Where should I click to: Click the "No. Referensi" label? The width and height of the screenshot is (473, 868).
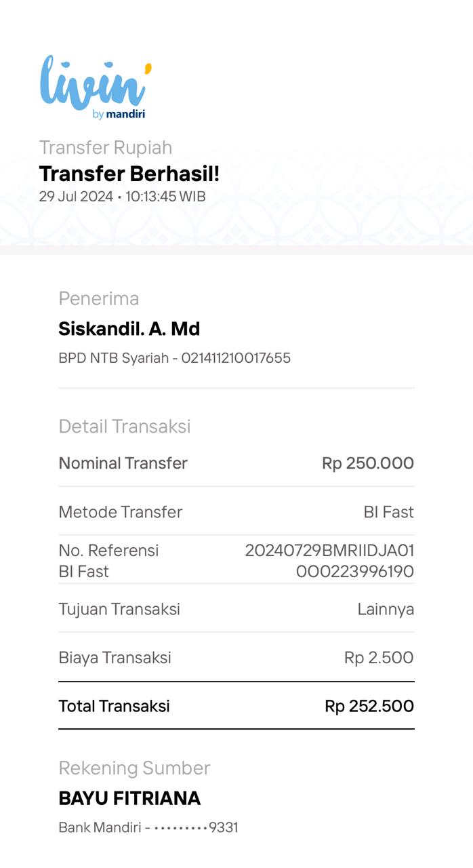coord(108,550)
